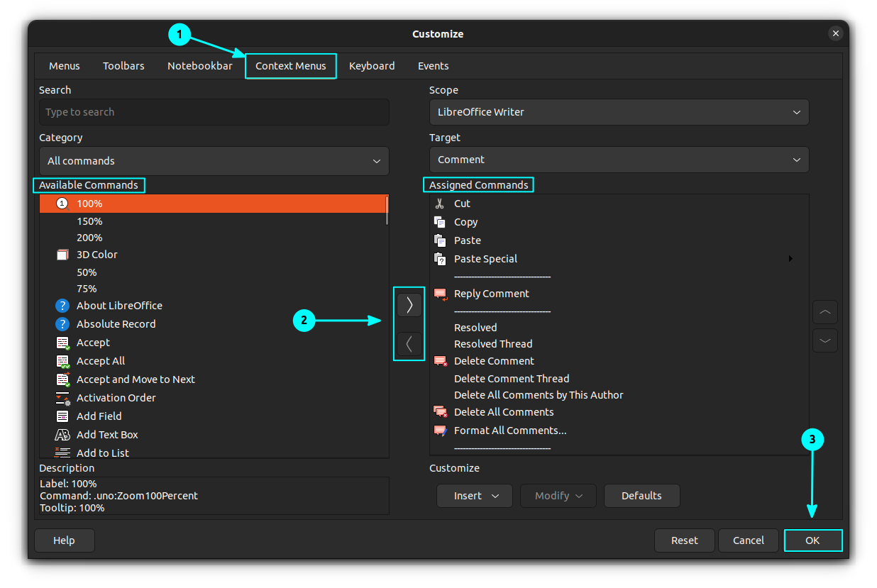Screen dimensions: 877x588
Task: Click the Type to search field
Action: click(x=214, y=112)
